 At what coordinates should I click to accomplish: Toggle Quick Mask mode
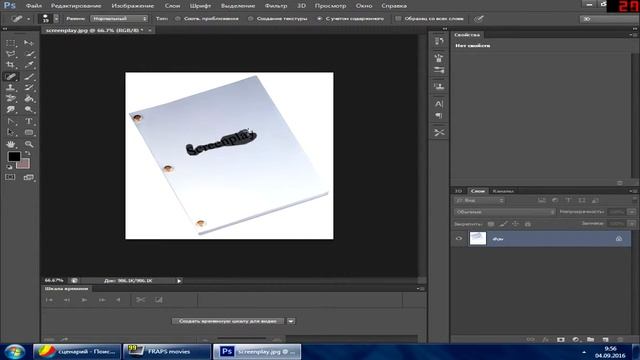(10, 177)
